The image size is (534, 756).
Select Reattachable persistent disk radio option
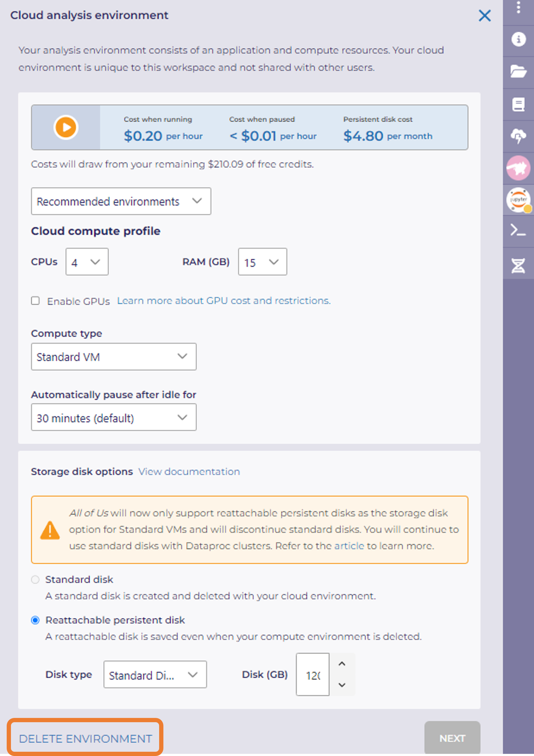pyautogui.click(x=35, y=620)
